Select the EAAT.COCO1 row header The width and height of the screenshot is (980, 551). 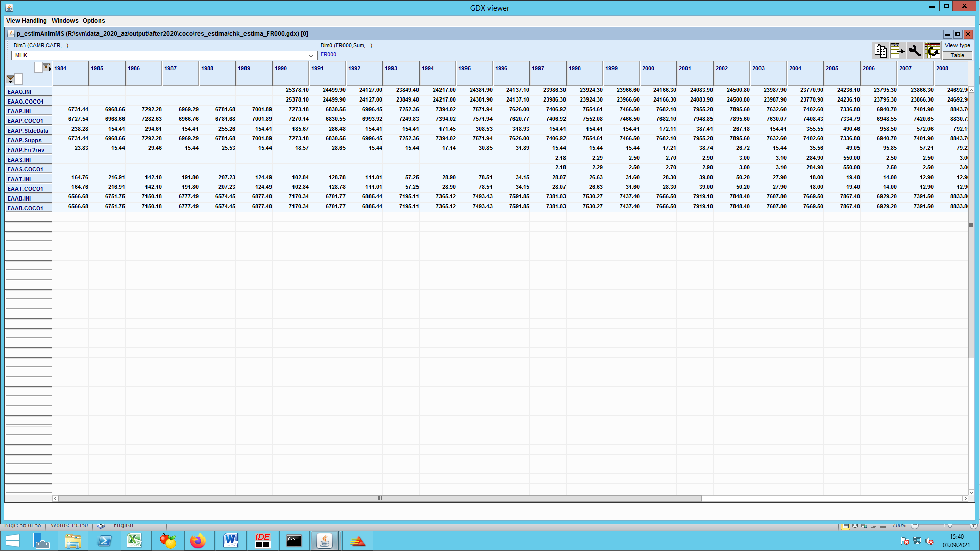[29, 189]
